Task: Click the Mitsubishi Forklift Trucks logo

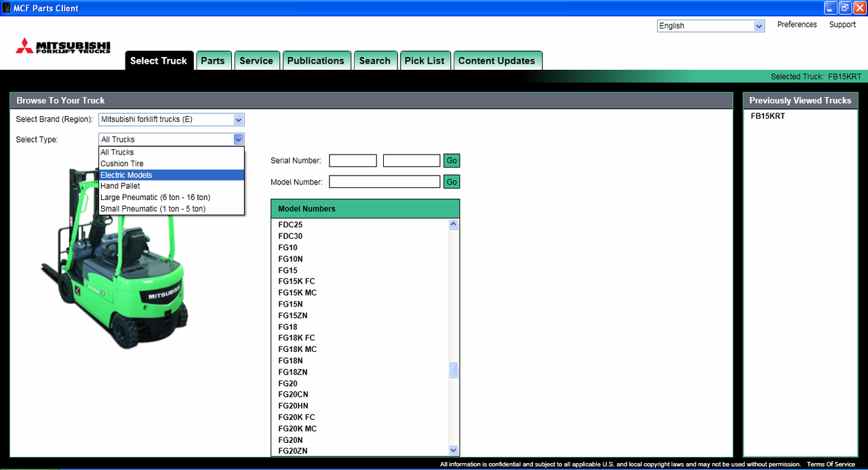Action: pos(63,47)
